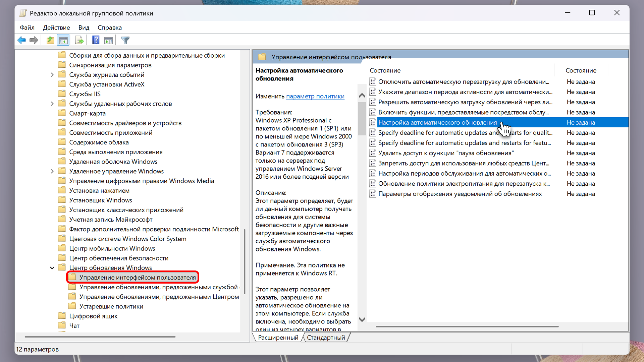The image size is (644, 362).
Task: Click the параметр политики link
Action: (x=315, y=96)
